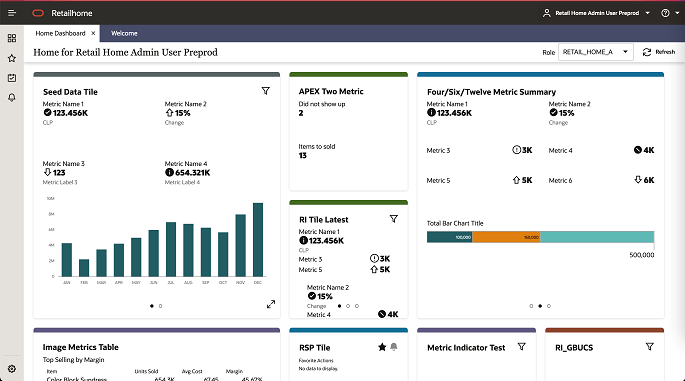
Task: Click 'Items to sold' metric
Action: 317,146
